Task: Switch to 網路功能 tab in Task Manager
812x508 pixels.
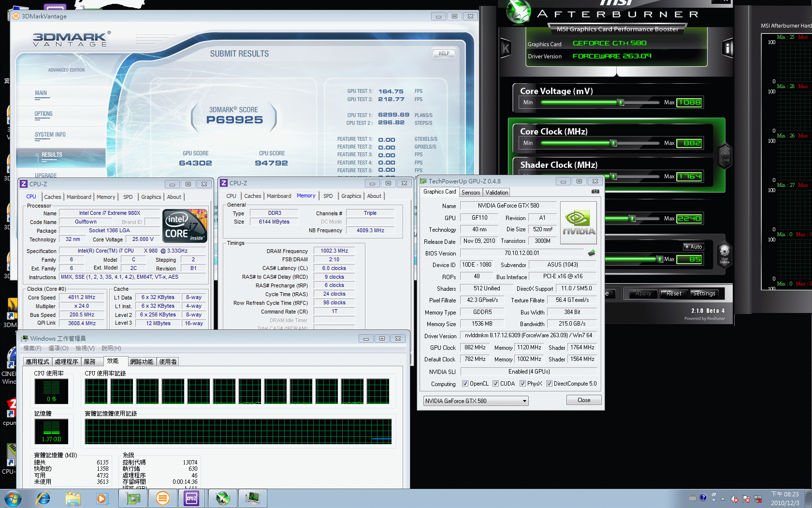Action: [142, 362]
